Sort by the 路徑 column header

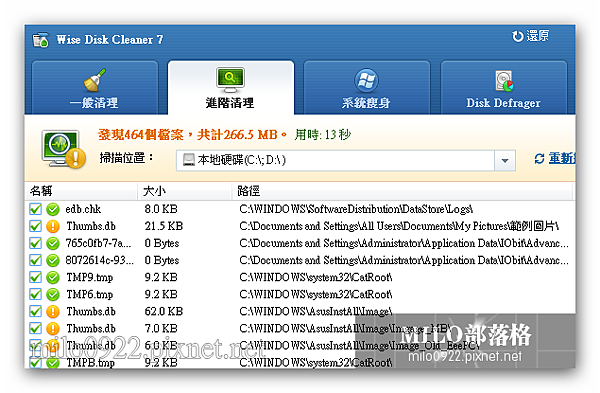(402, 191)
